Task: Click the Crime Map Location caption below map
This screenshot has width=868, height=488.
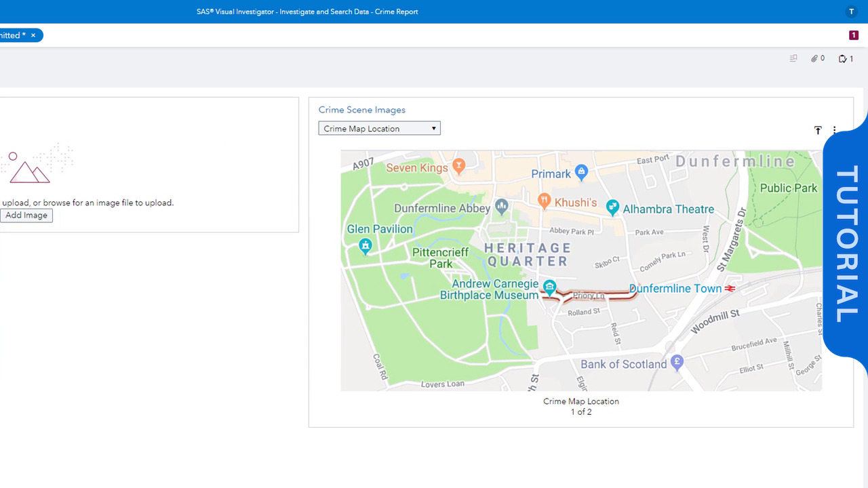Action: tap(581, 401)
